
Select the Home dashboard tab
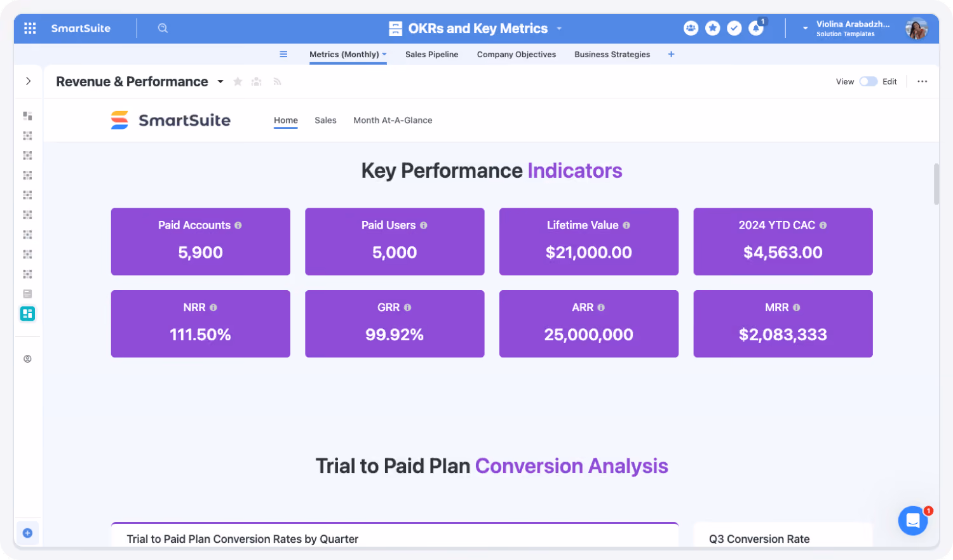(286, 120)
